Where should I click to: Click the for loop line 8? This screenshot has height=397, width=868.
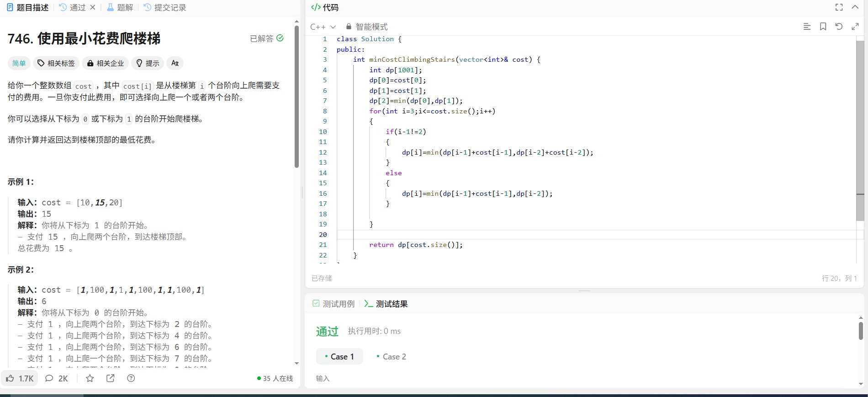432,111
